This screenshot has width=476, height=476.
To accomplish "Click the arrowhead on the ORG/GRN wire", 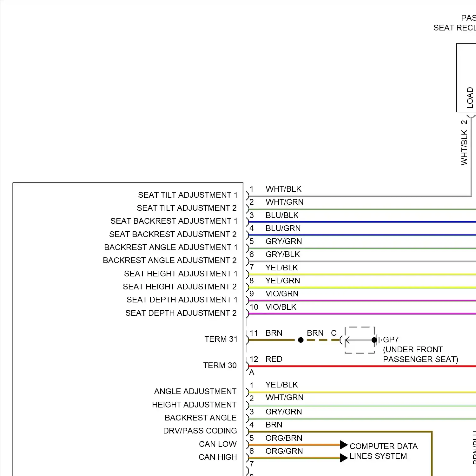I will [x=344, y=458].
